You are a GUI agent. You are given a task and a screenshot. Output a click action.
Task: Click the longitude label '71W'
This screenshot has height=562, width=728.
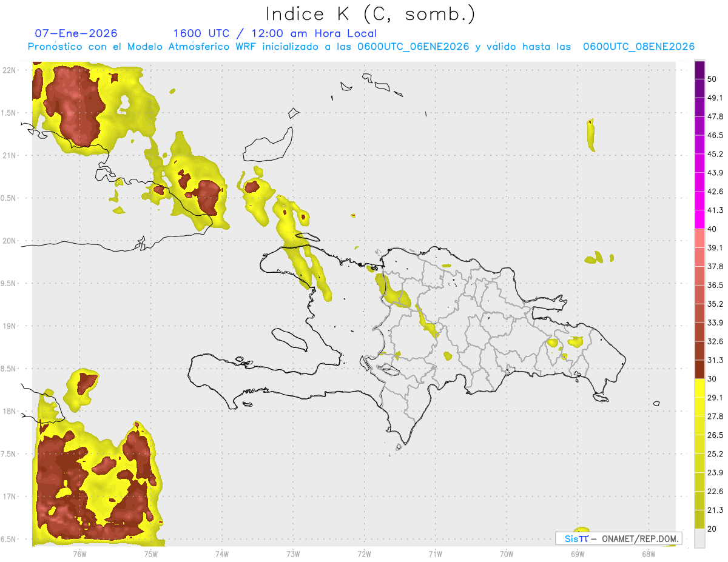pyautogui.click(x=435, y=554)
